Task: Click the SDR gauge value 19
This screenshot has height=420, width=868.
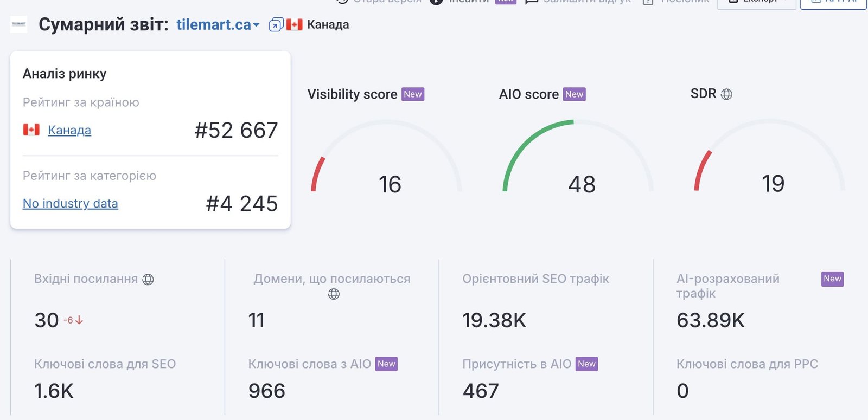Action: [773, 184]
